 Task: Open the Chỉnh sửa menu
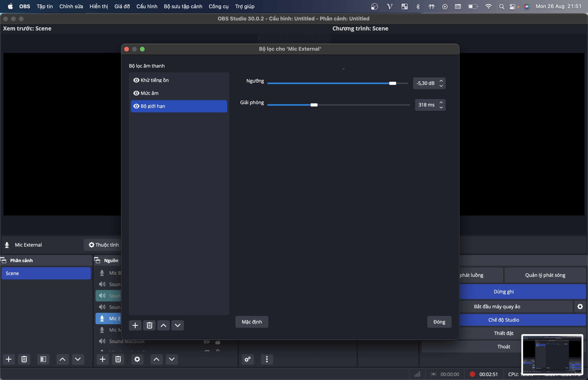[71, 6]
